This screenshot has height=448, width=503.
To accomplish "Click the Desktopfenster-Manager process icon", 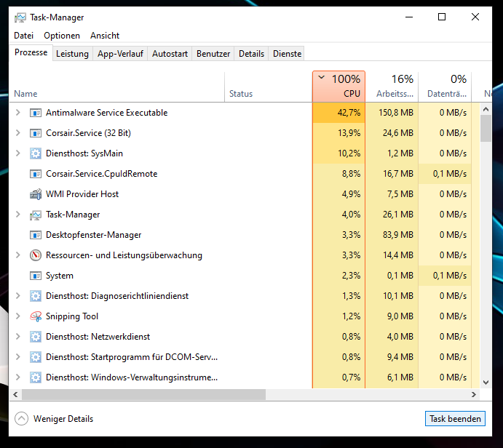I will (35, 235).
